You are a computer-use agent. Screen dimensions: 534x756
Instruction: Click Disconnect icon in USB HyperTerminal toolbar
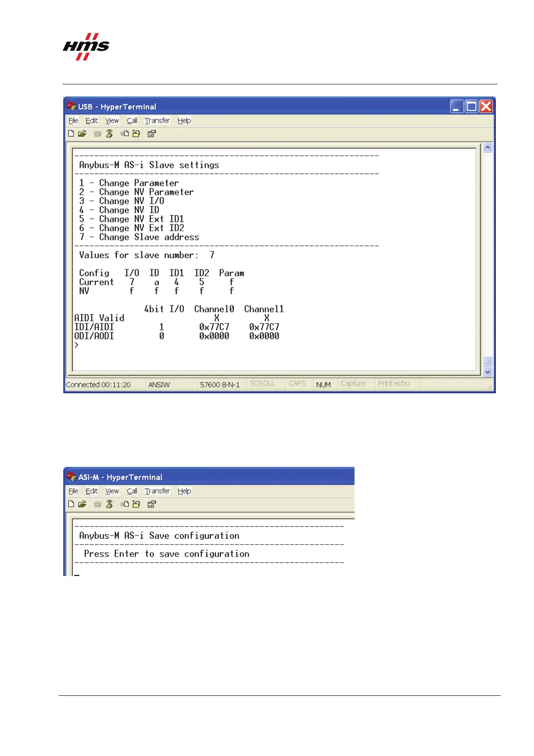pos(109,133)
